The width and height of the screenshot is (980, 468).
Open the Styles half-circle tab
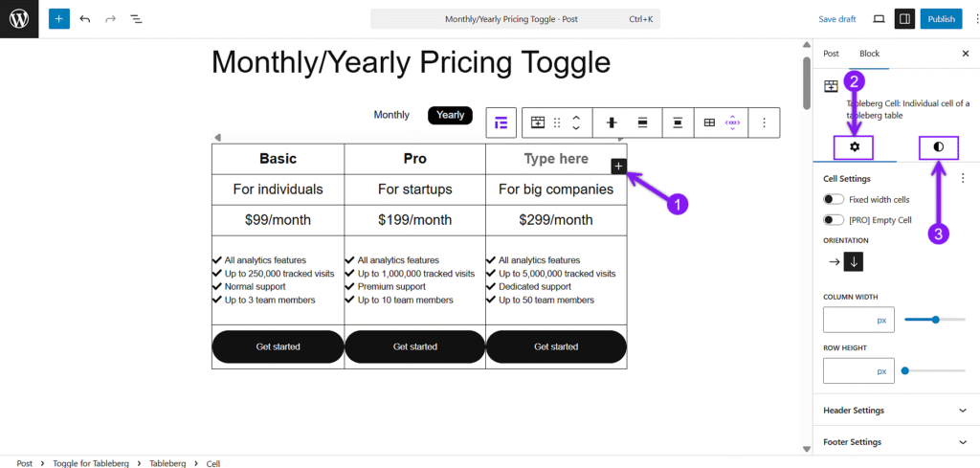click(938, 146)
